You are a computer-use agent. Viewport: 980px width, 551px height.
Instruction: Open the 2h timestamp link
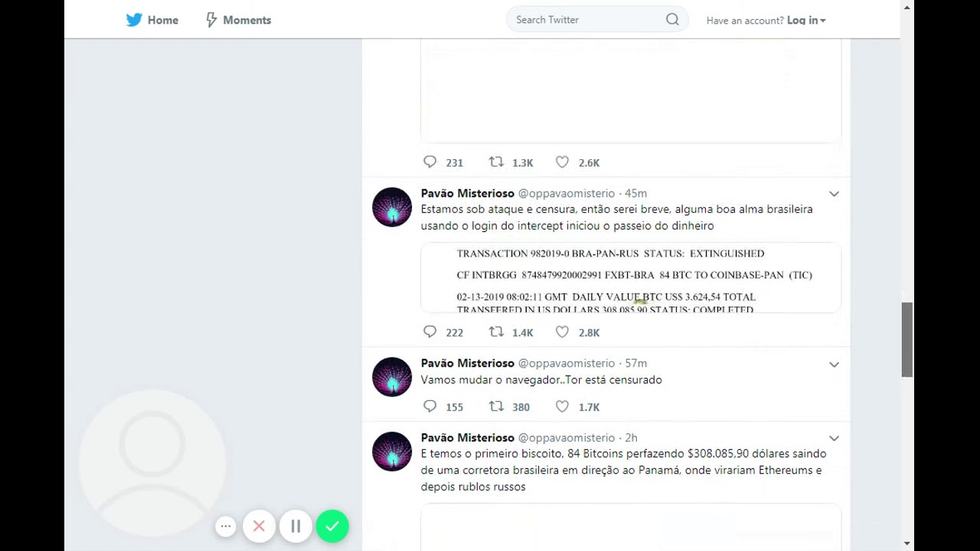pos(631,437)
